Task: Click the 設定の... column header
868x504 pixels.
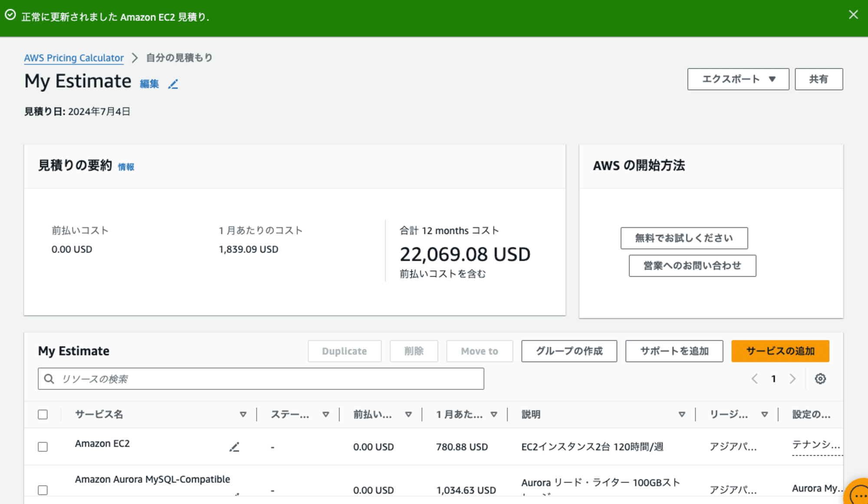Action: (812, 414)
